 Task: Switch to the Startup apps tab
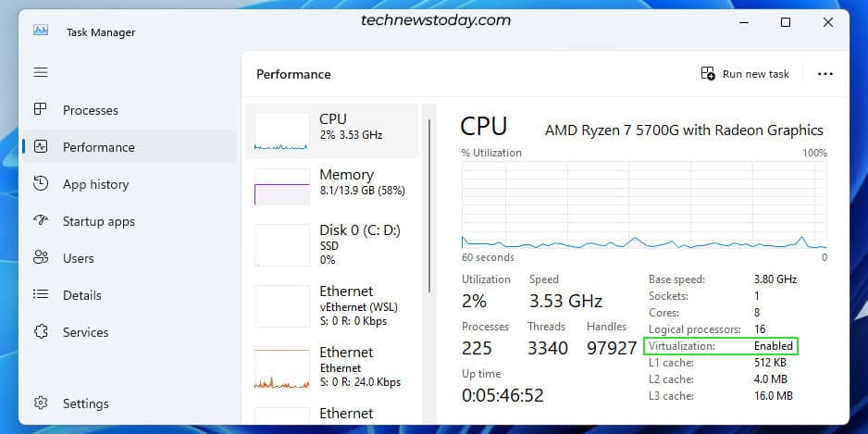point(98,221)
